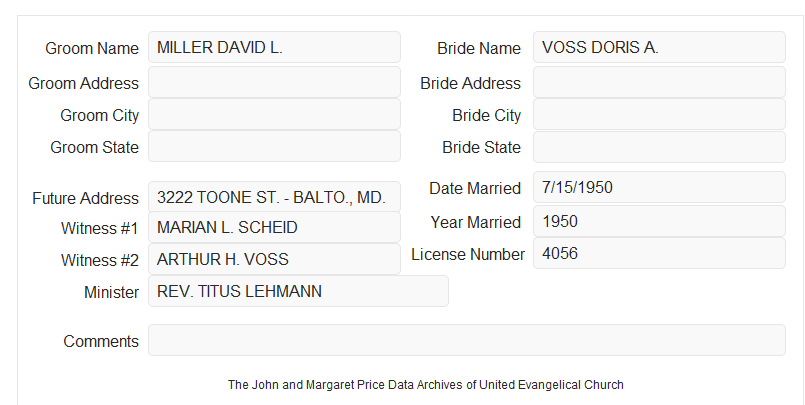805x405 pixels.
Task: Select the Groom City input box
Action: pos(274,114)
